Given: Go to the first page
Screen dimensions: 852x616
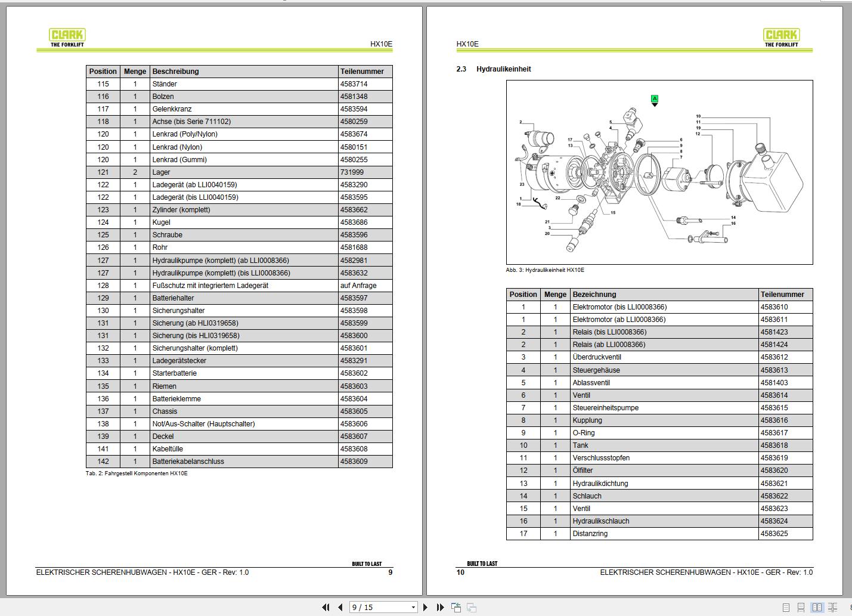Looking at the screenshot, I should coord(326,607).
